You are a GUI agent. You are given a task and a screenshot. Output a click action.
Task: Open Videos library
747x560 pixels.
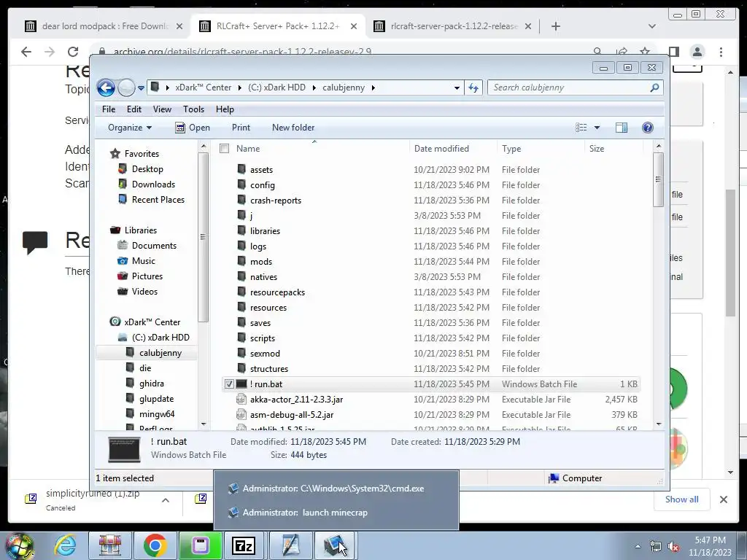144,292
